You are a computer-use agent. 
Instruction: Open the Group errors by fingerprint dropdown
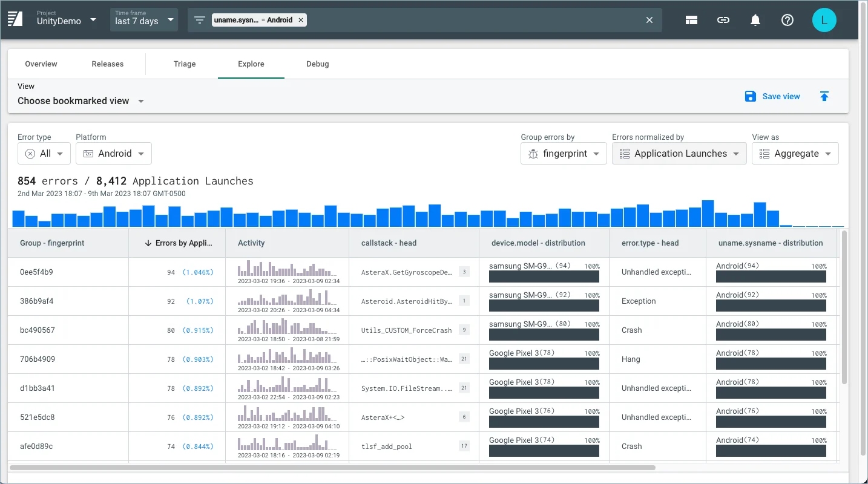pyautogui.click(x=564, y=153)
